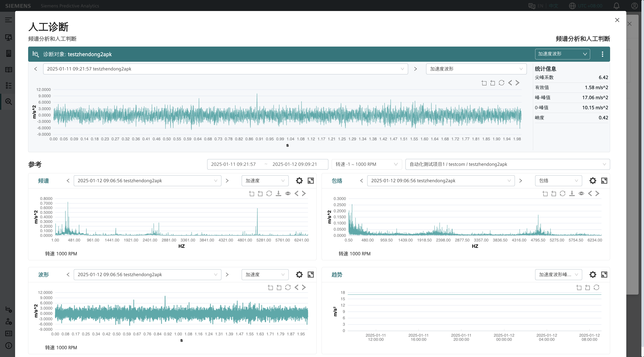
Task: Open settings gear in 趋势 panel
Action: click(x=593, y=274)
